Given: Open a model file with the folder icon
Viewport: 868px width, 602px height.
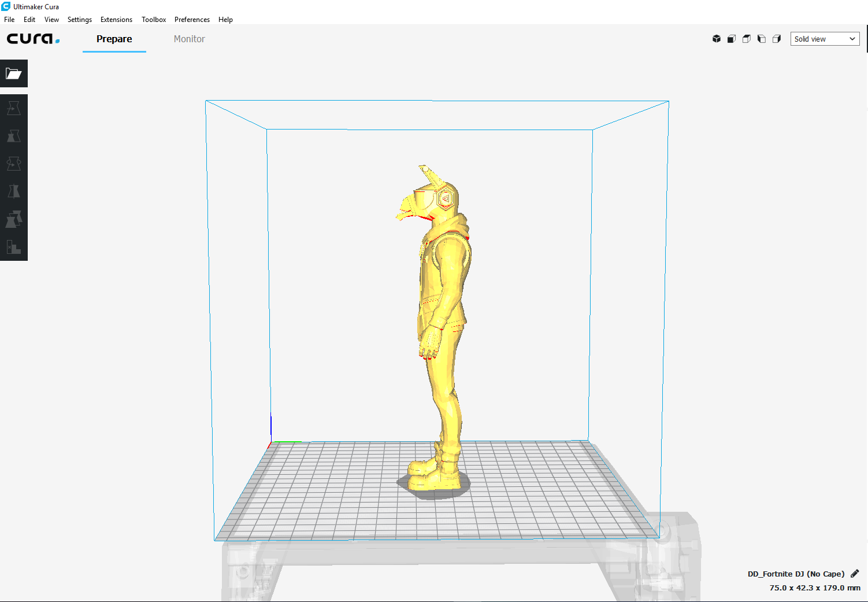Looking at the screenshot, I should click(x=14, y=73).
